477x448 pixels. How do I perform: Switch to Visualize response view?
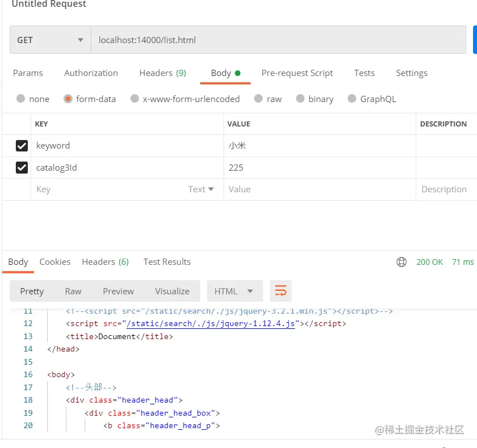click(x=172, y=291)
